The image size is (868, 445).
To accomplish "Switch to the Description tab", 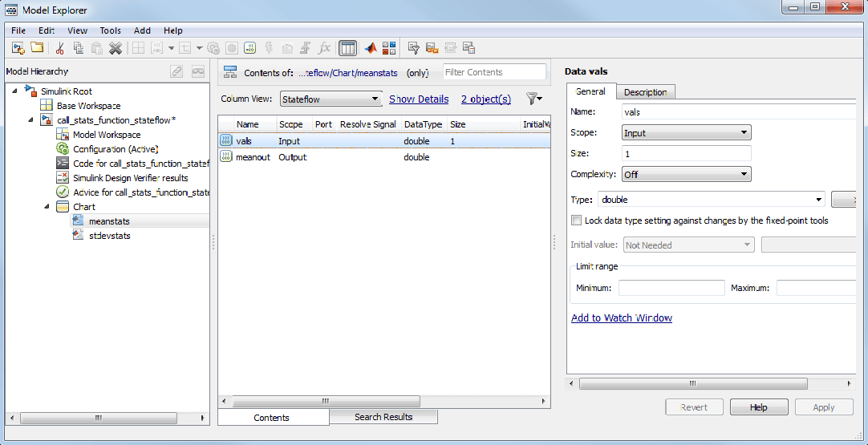I will click(x=645, y=92).
